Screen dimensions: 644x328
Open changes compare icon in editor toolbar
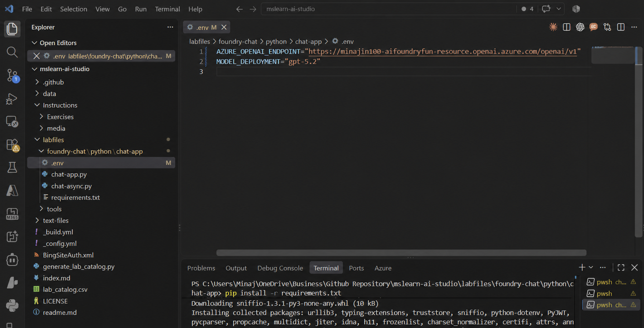click(607, 27)
